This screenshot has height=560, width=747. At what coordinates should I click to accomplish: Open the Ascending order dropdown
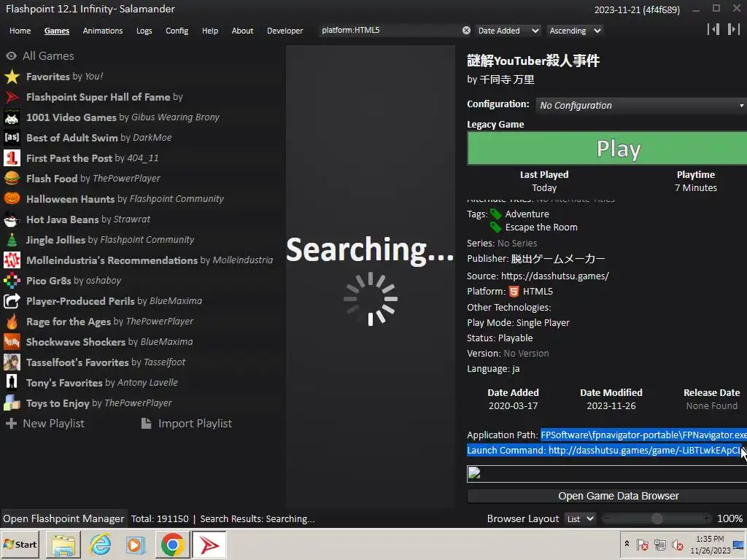pyautogui.click(x=575, y=31)
